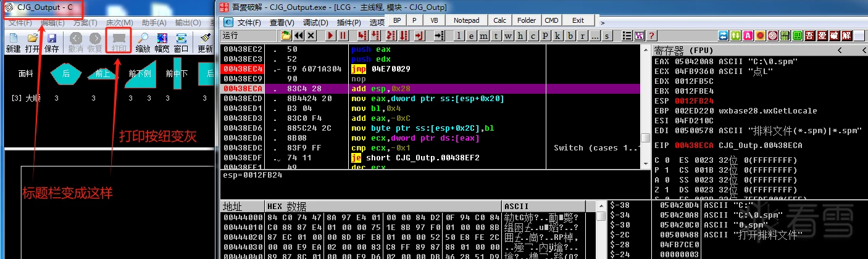This screenshot has height=259, width=868.
Task: Select the 缩放 (Zoom) magnifier tool
Action: (143, 43)
